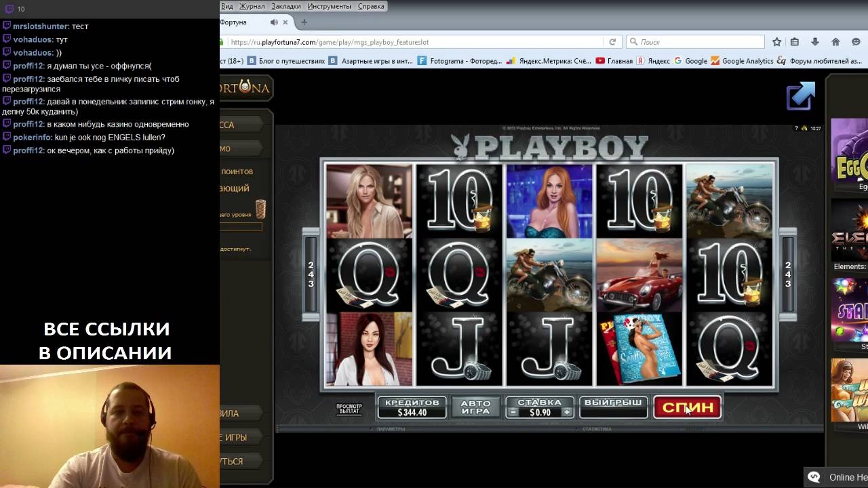
Task: Click the reload page icon in the address bar
Action: point(612,42)
